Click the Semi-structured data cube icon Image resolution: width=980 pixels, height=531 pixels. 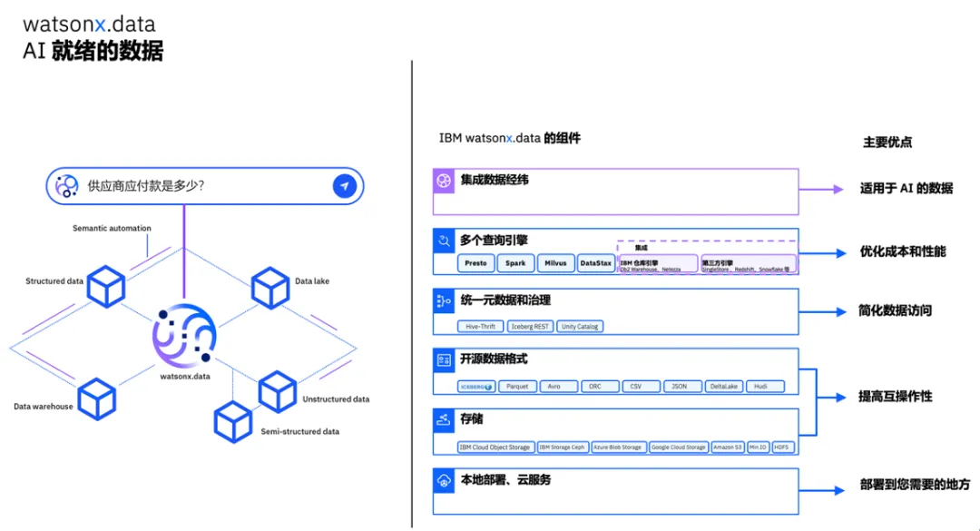pyautogui.click(x=233, y=422)
